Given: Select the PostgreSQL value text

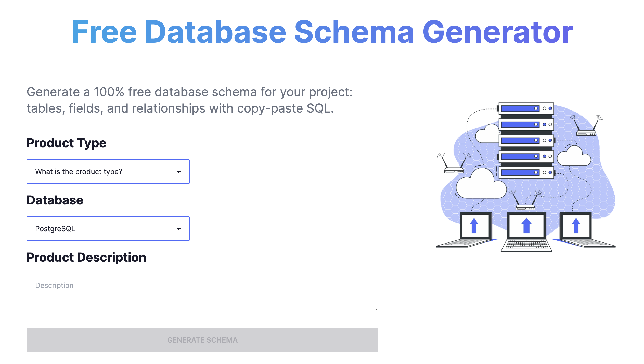Looking at the screenshot, I should (55, 229).
